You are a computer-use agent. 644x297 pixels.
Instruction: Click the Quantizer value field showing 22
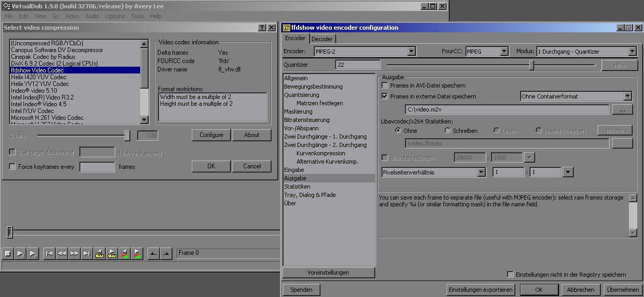click(x=358, y=65)
